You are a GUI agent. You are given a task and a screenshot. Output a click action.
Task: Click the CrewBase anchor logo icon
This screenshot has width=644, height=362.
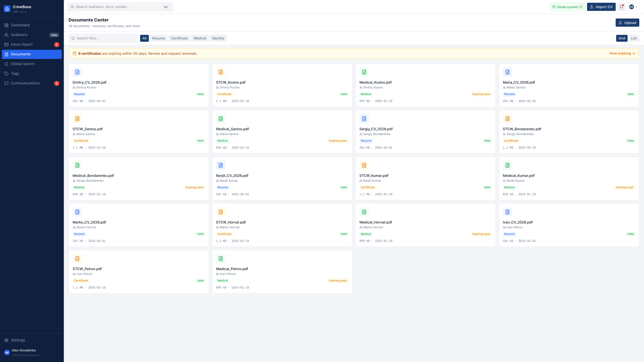(7, 9)
